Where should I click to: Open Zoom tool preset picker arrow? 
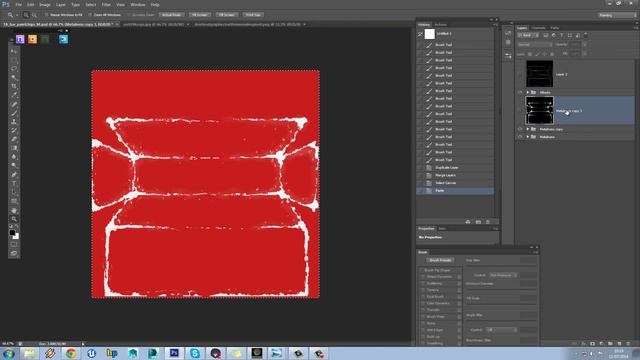(17, 15)
